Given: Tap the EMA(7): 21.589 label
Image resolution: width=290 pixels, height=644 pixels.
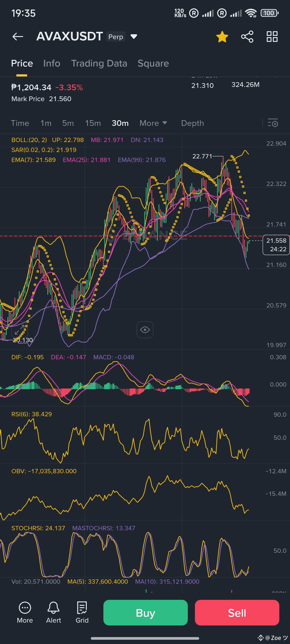Looking at the screenshot, I should [x=34, y=160].
